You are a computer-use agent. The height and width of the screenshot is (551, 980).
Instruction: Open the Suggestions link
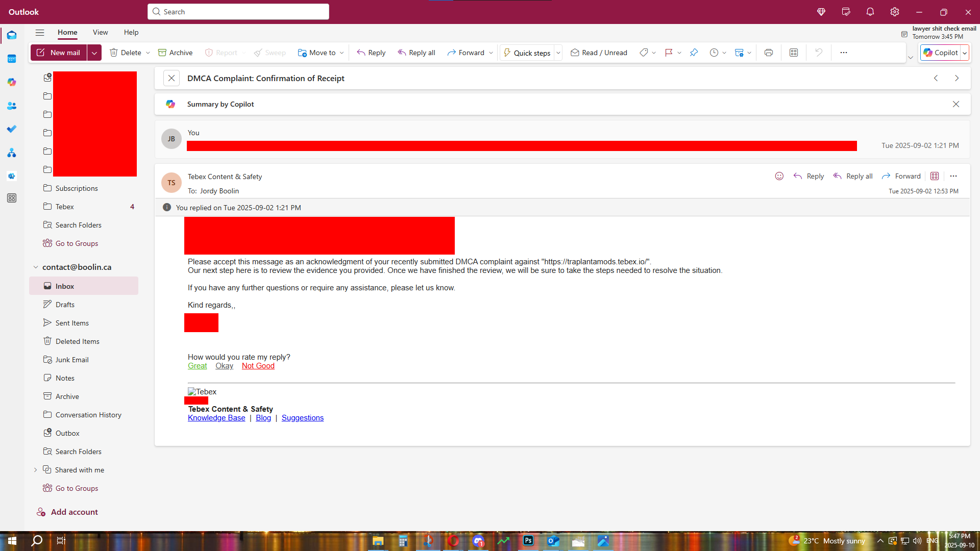(303, 418)
